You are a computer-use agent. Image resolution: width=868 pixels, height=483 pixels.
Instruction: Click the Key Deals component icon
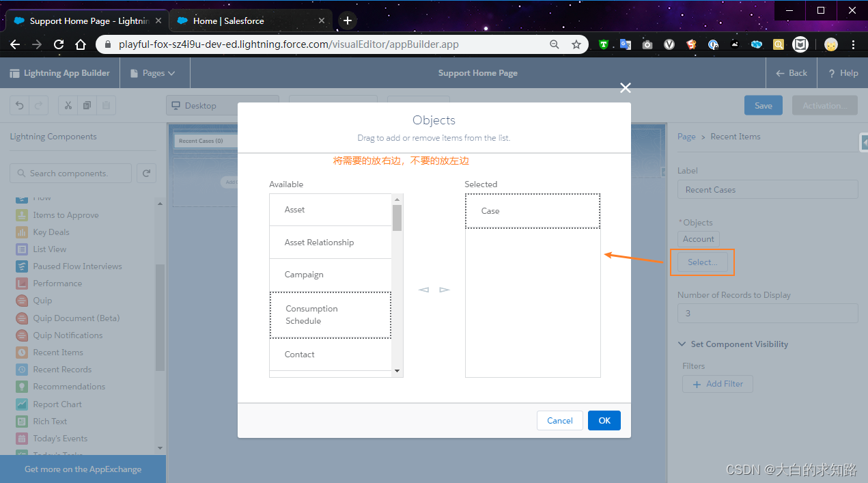[21, 232]
